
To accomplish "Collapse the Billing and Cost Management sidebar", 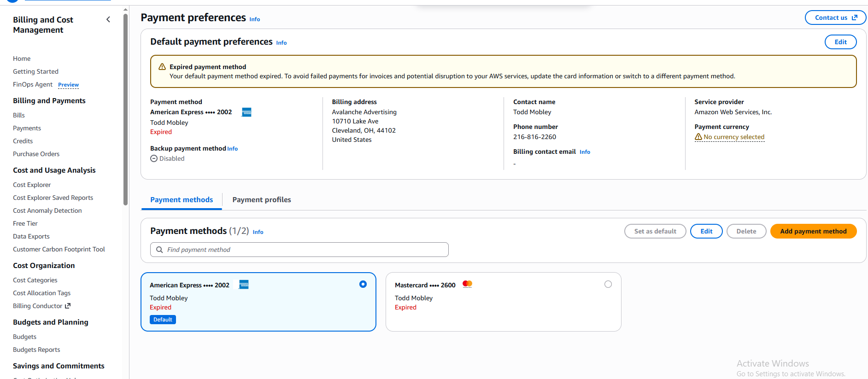I will tap(108, 19).
